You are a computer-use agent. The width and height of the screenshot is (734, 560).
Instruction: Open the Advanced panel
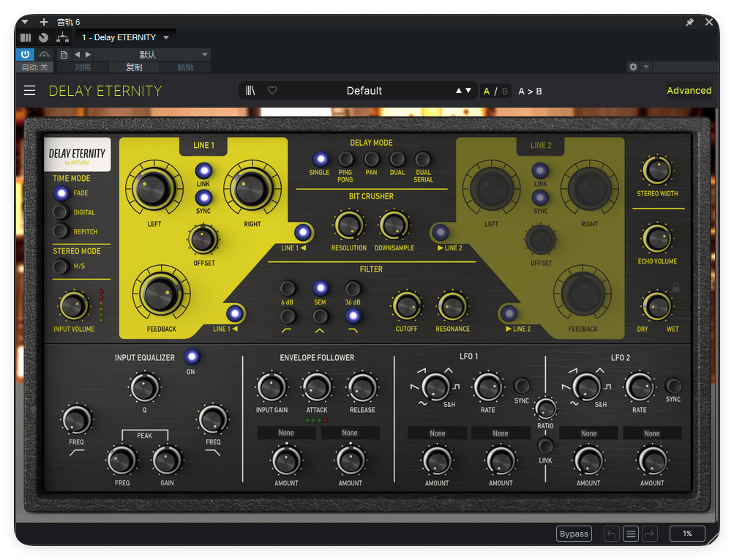tap(689, 90)
